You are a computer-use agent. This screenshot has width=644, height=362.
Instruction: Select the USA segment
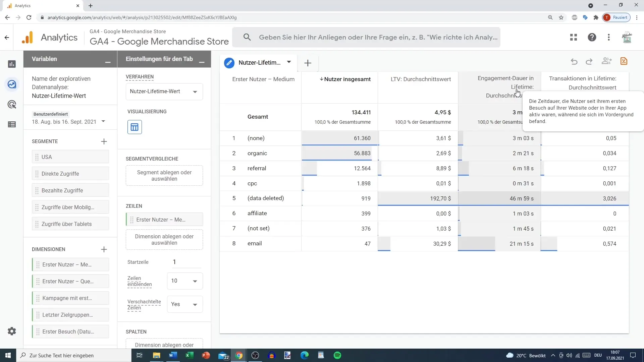point(70,157)
